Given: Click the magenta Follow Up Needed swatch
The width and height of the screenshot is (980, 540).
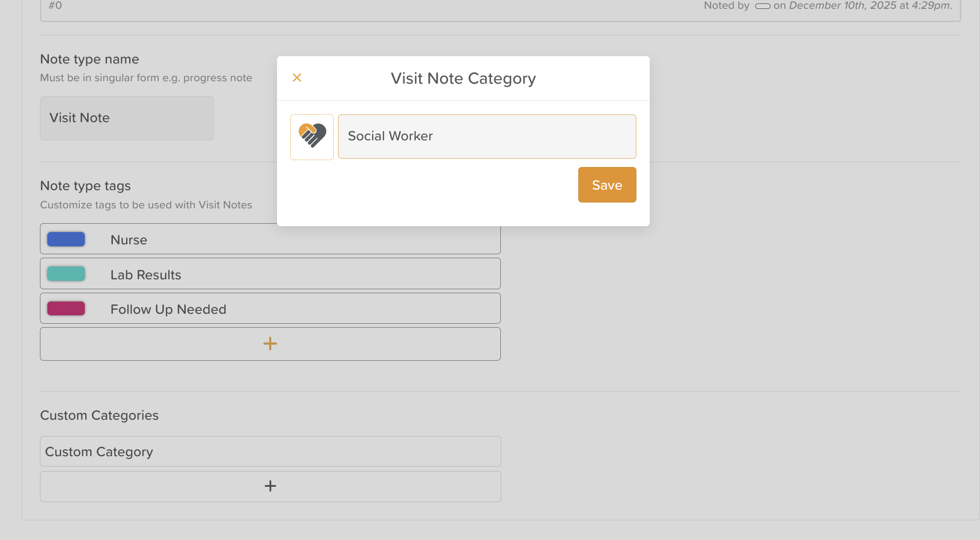Looking at the screenshot, I should (66, 309).
